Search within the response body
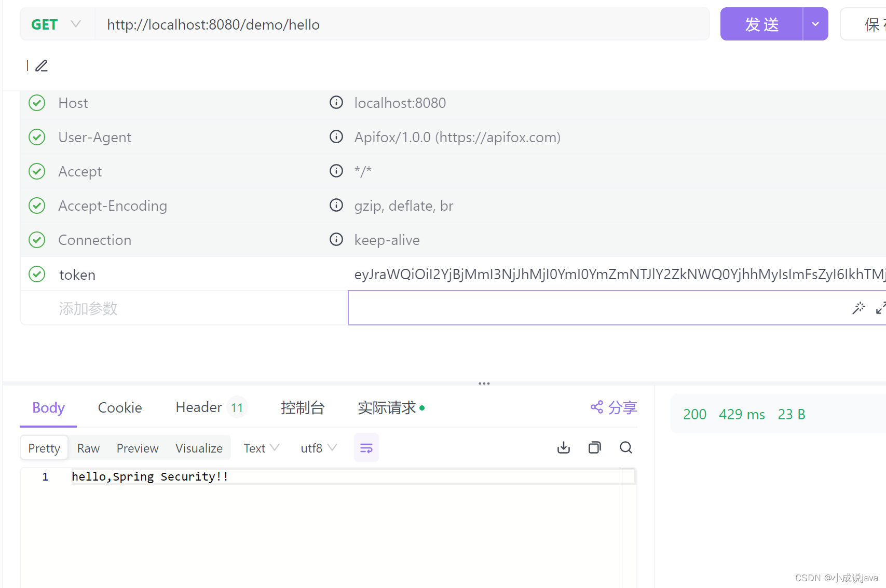Viewport: 886px width, 588px height. [626, 447]
